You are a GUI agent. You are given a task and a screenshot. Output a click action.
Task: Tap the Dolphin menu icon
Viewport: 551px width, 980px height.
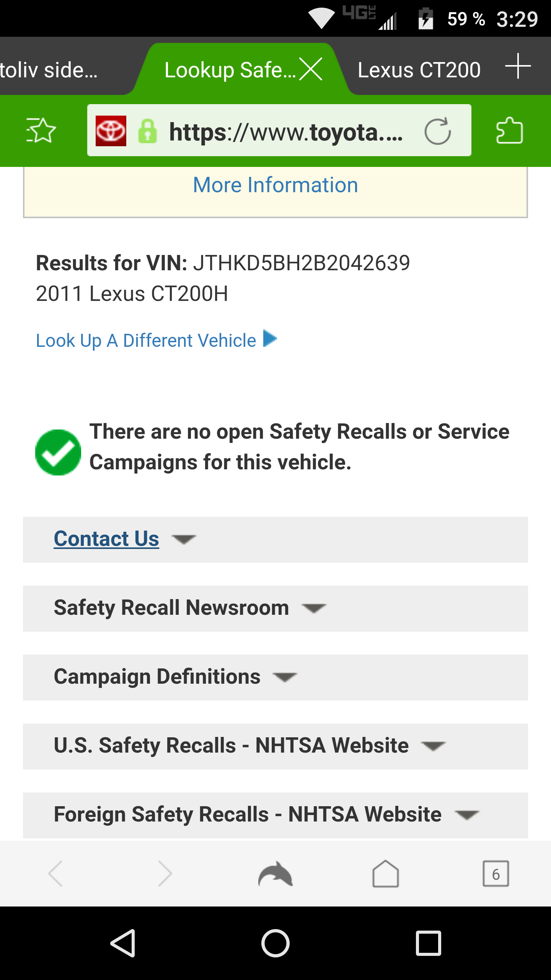(275, 874)
